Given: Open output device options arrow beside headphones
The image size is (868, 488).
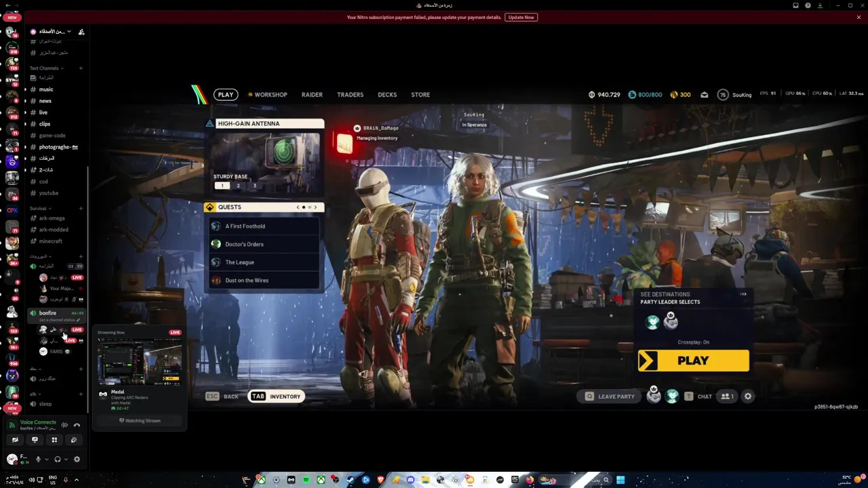Looking at the screenshot, I should [66, 460].
